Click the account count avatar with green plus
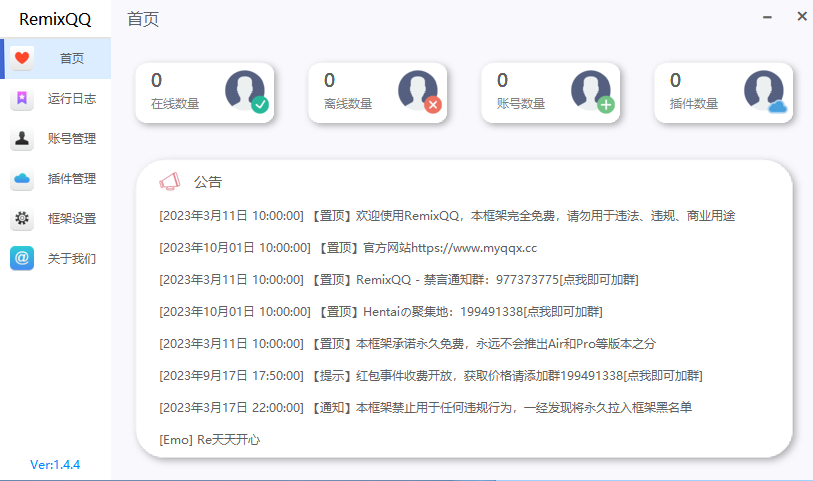Screen dimensions: 813x481 click(593, 91)
